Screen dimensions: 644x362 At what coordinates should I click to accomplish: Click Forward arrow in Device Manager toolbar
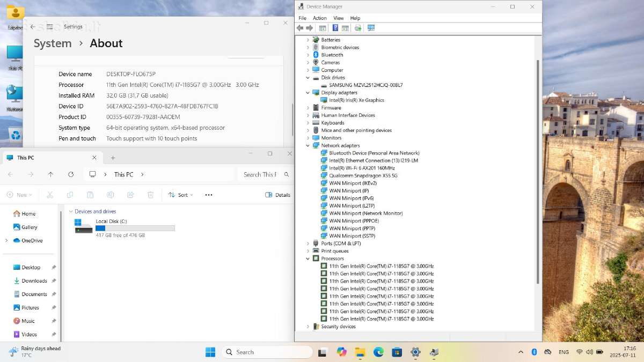tap(309, 28)
